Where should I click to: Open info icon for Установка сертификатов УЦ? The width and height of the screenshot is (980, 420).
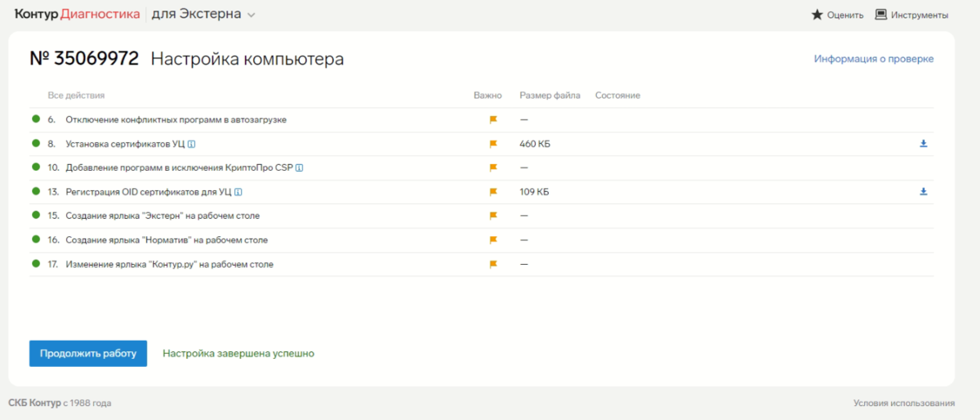(191, 144)
